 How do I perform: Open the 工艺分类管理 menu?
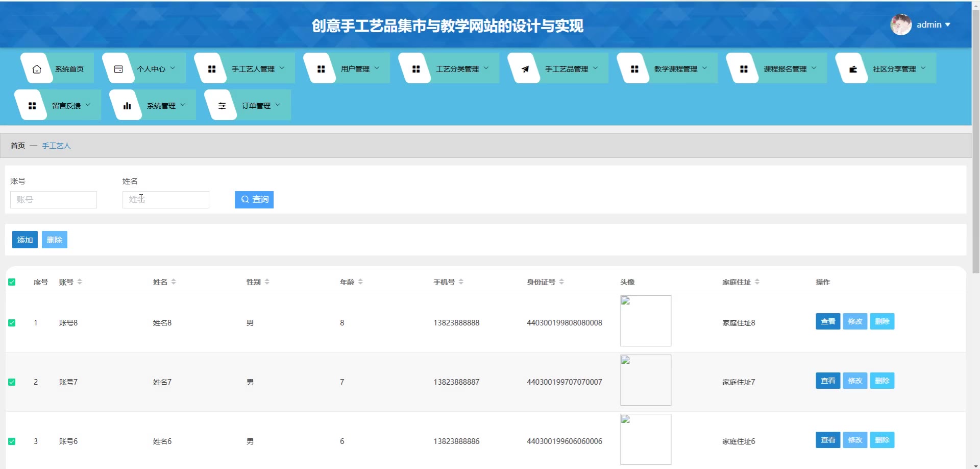click(x=457, y=69)
